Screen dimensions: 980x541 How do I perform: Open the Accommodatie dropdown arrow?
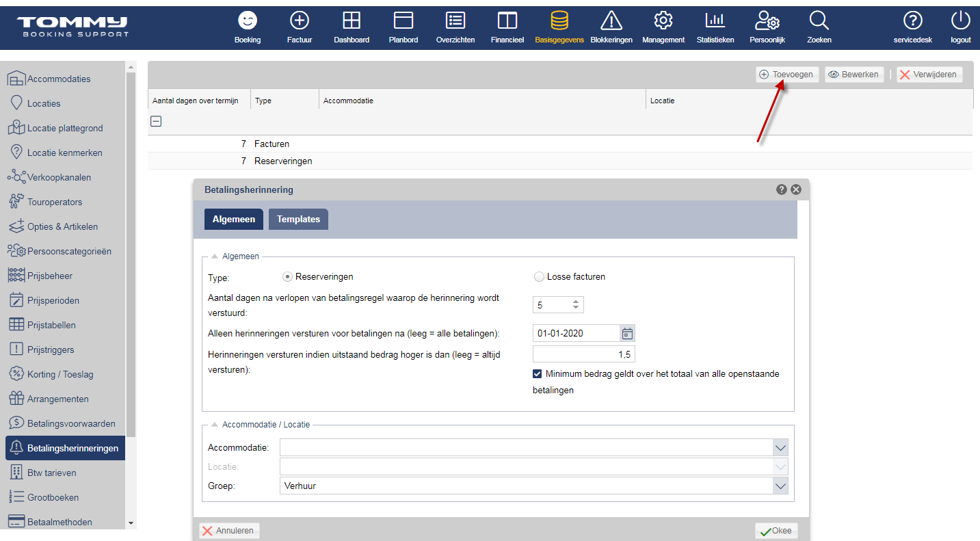click(780, 447)
